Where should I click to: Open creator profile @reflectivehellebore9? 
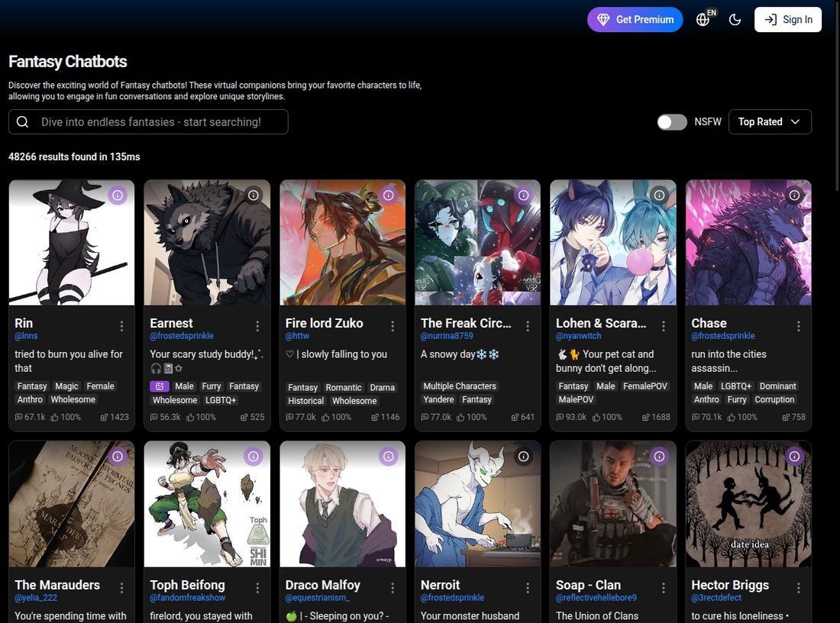coord(596,597)
